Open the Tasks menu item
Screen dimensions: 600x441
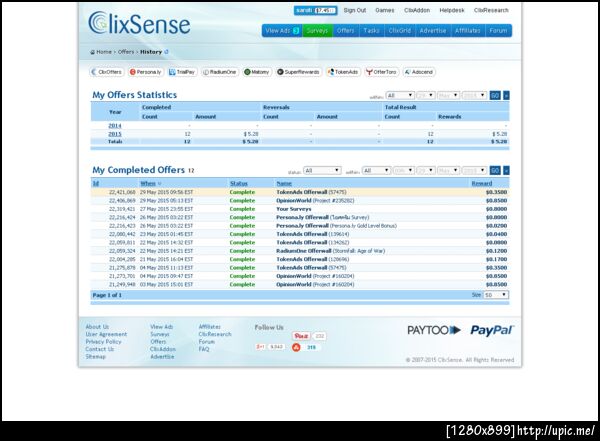click(x=371, y=31)
